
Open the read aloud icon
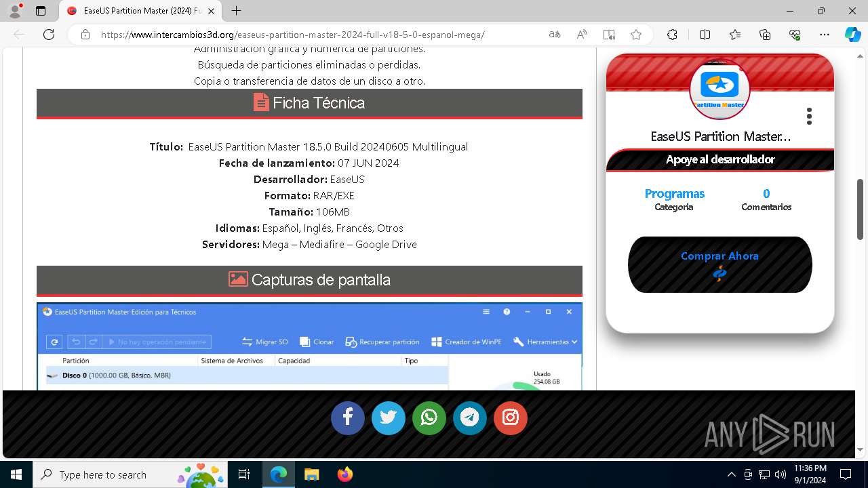tap(582, 35)
